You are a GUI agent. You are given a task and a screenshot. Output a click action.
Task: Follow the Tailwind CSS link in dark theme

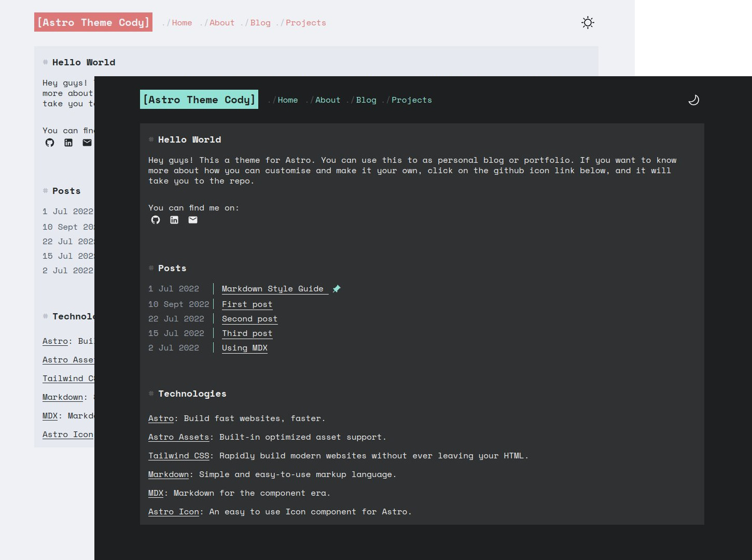[178, 456]
